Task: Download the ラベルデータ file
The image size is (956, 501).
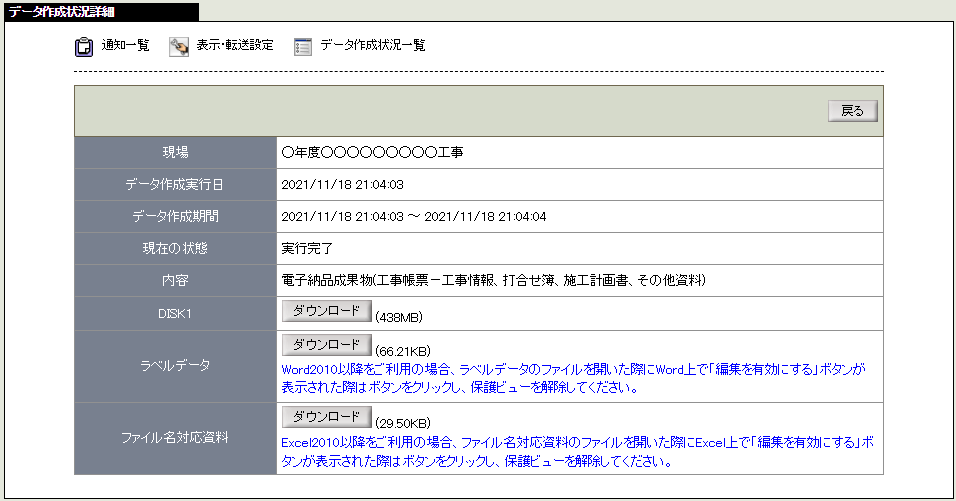Action: pos(326,345)
